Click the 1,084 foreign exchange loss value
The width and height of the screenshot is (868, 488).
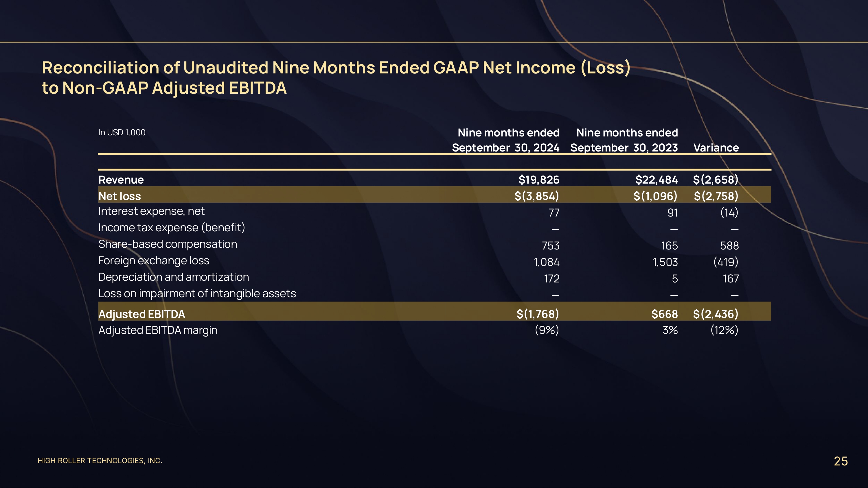[x=546, y=262]
